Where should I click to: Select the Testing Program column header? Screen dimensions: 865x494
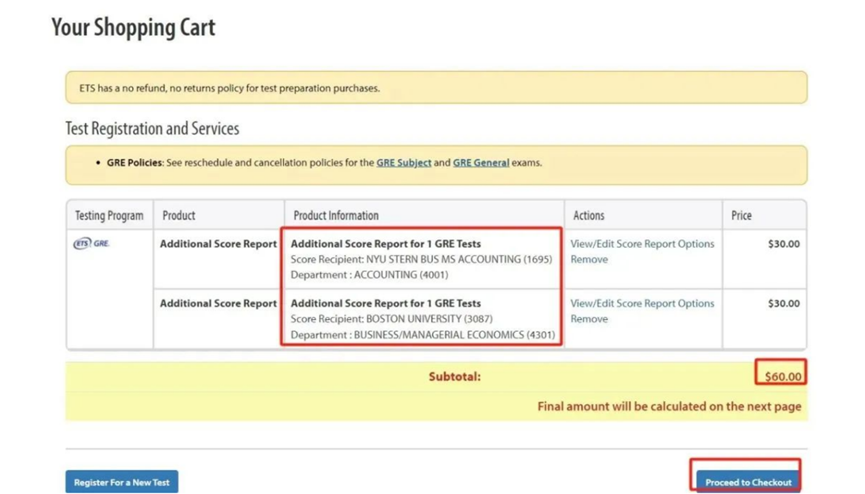click(x=109, y=215)
